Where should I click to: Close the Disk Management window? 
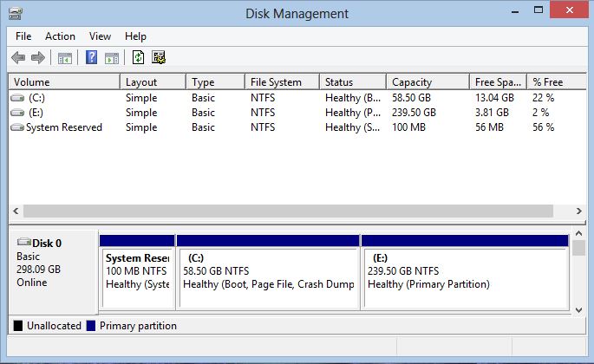pos(570,10)
